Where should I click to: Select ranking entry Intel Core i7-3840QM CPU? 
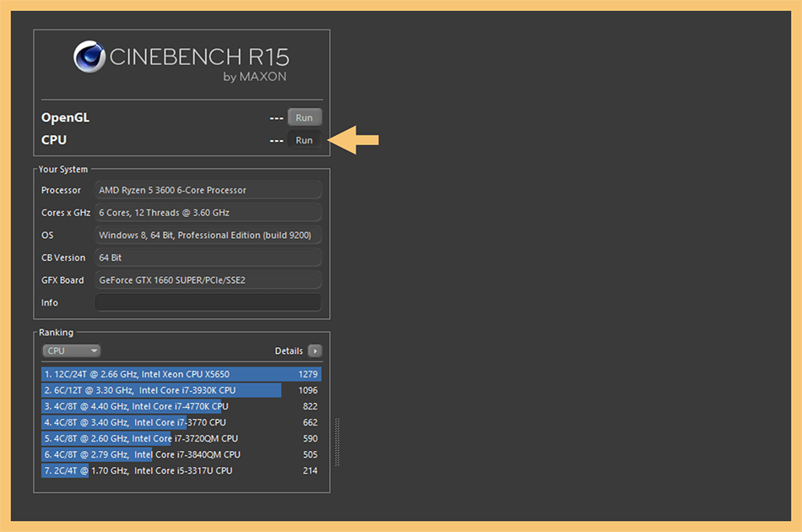[181, 455]
